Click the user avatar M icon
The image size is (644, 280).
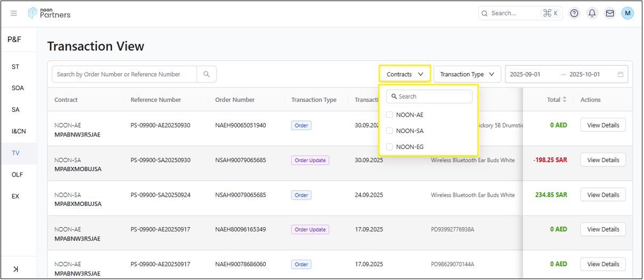click(x=627, y=13)
